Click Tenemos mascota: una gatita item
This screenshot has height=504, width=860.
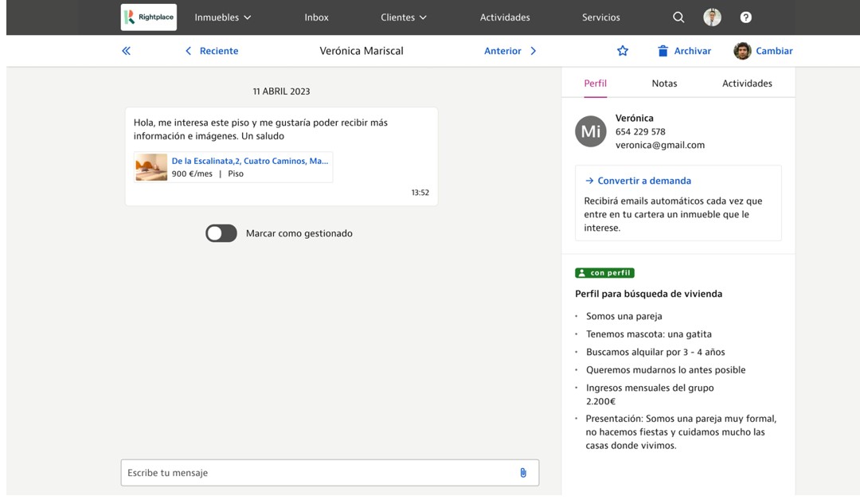click(648, 334)
